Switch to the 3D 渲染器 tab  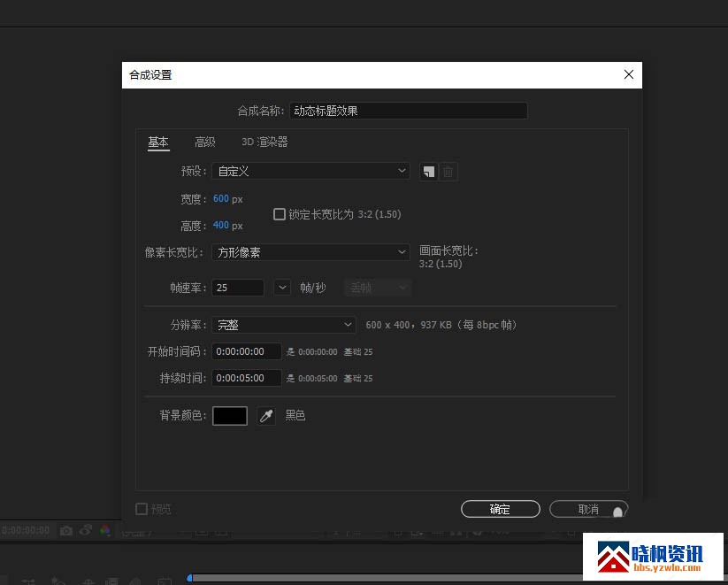point(264,142)
